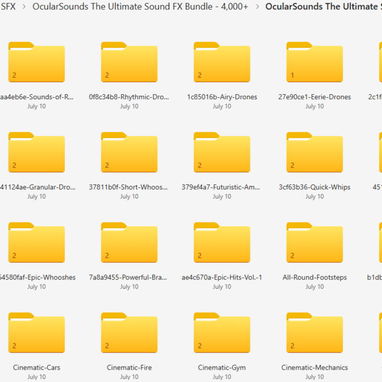Screen dimensions: 382x382
Task: Open the Cinematic-Mechanics folder icon
Action: pyautogui.click(x=314, y=333)
